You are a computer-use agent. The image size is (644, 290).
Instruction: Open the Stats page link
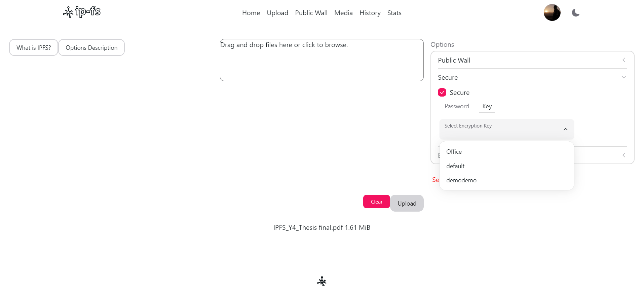394,13
